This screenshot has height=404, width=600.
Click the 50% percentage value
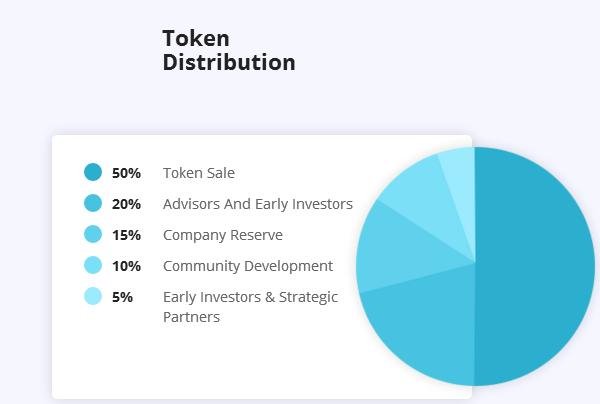tap(126, 173)
